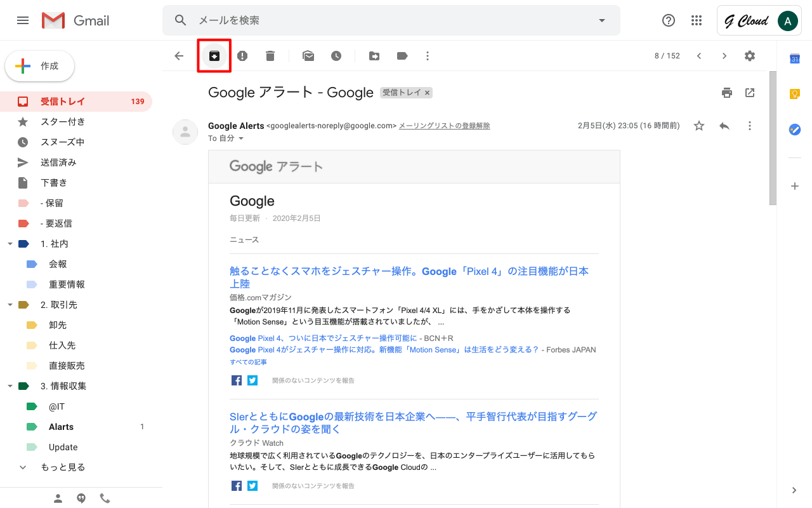Select the 仕入先 label
This screenshot has width=812, height=508.
76,345
